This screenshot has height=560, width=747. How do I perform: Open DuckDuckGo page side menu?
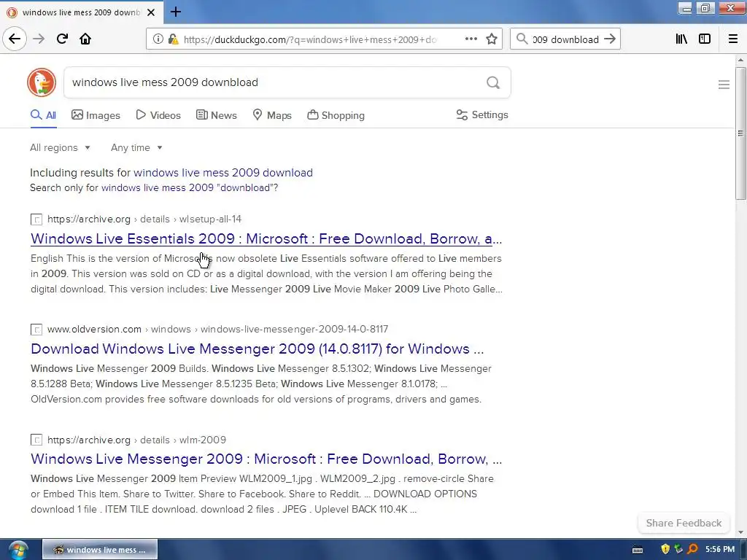tap(724, 85)
